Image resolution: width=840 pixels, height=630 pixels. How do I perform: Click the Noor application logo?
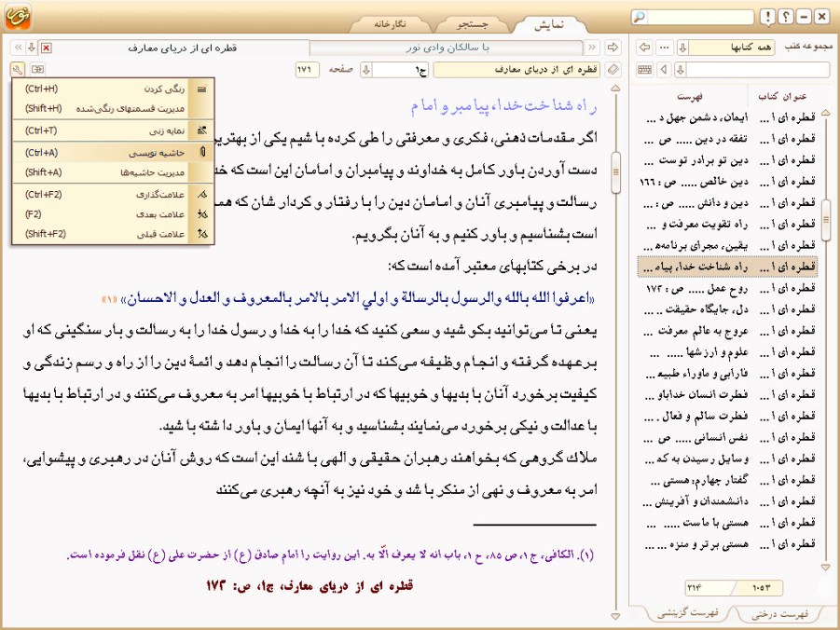tap(18, 16)
